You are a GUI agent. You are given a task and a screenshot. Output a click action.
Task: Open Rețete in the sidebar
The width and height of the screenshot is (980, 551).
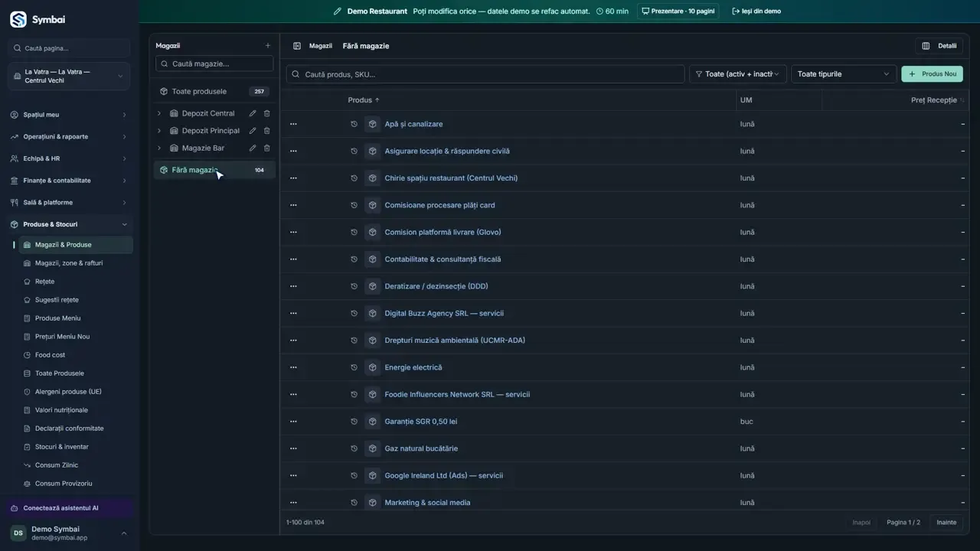coord(44,282)
